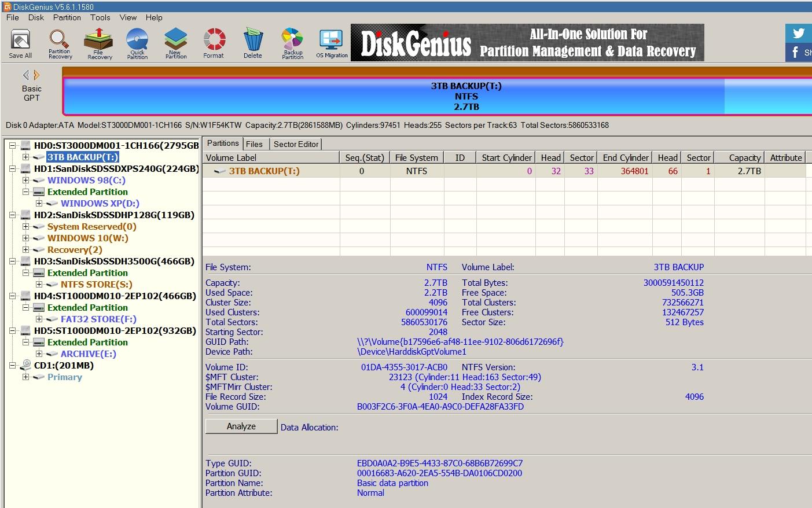Screen dimensions: 812x508
Task: Open the View menu
Action: pyautogui.click(x=128, y=17)
